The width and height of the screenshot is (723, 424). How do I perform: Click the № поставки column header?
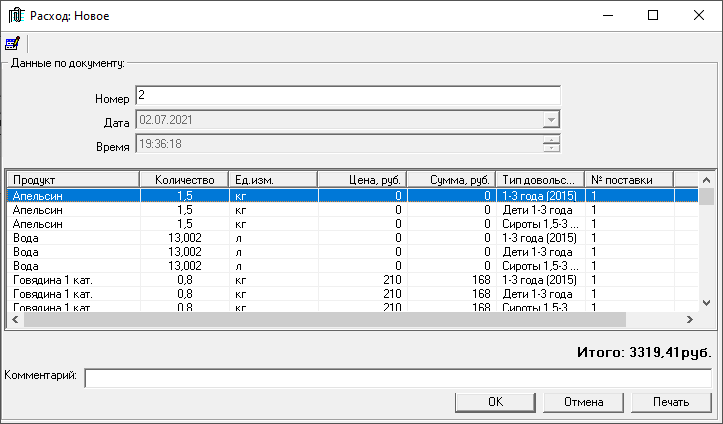629,180
